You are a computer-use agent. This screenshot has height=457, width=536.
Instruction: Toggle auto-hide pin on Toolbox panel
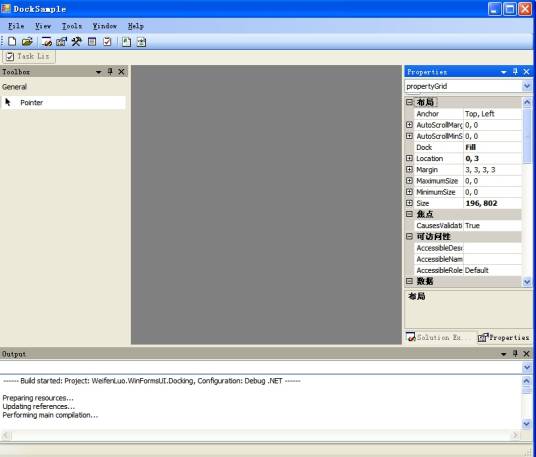coord(110,71)
